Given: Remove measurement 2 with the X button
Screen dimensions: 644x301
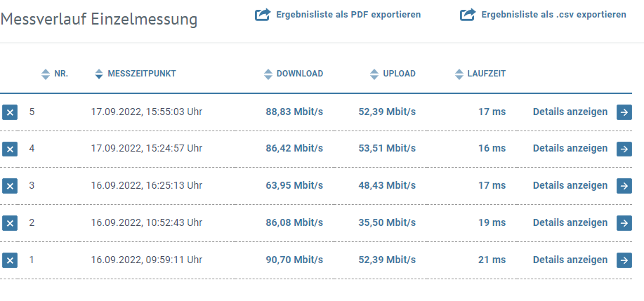Looking at the screenshot, I should click(x=10, y=222).
